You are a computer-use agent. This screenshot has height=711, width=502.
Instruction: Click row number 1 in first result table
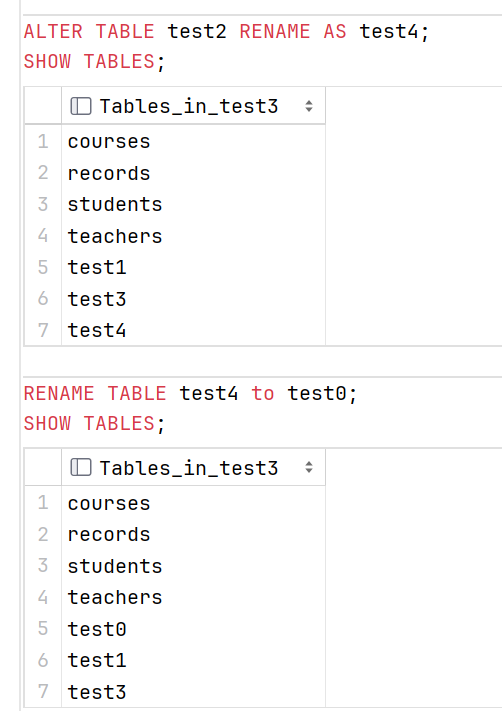pyautogui.click(x=43, y=141)
